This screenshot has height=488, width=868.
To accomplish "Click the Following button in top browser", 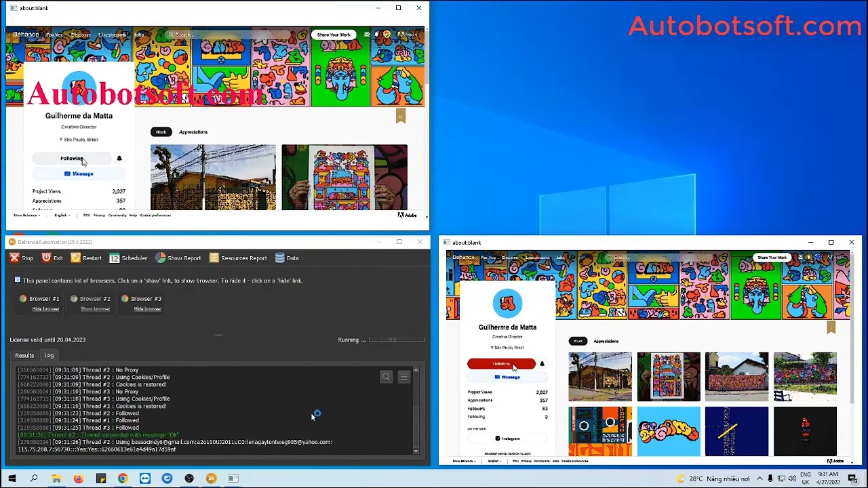I will click(x=71, y=159).
